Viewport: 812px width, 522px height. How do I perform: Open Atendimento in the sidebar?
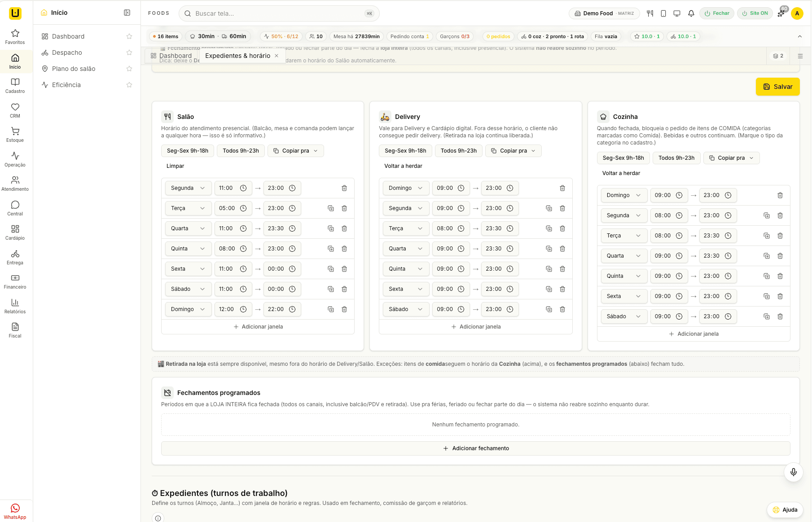15,184
